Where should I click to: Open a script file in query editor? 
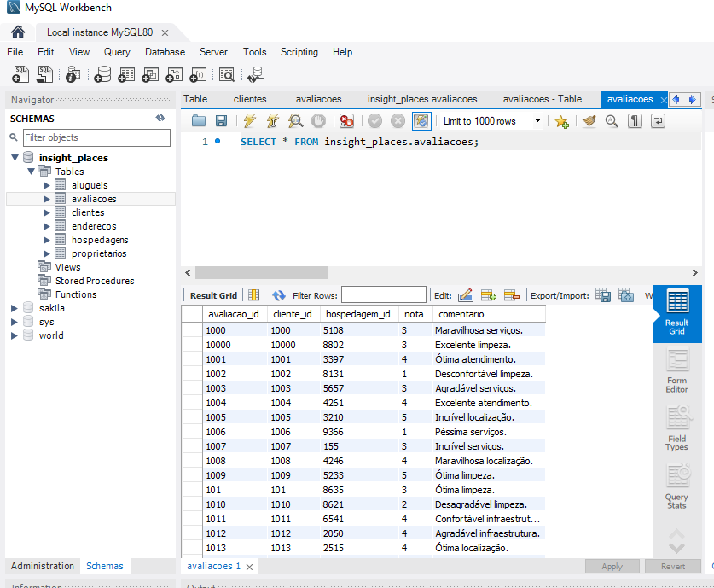pos(199,120)
